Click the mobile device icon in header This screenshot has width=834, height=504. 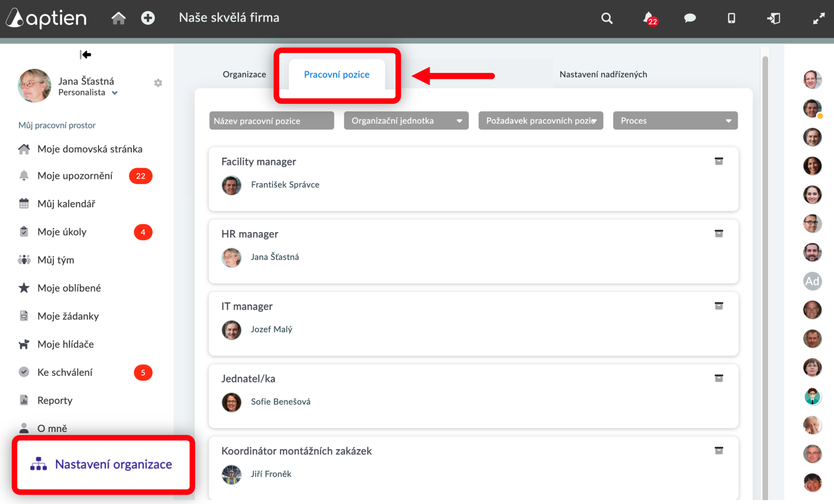[731, 18]
